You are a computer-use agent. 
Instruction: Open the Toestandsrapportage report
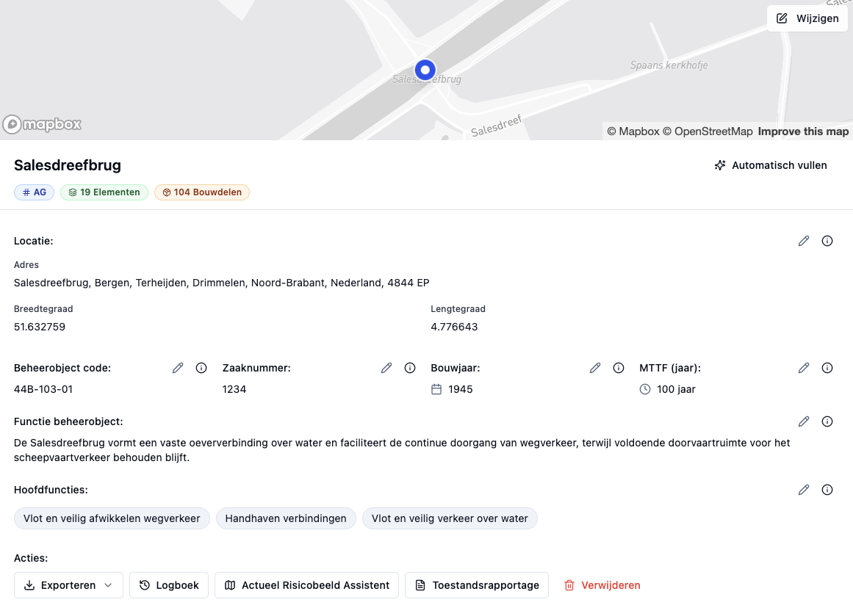pyautogui.click(x=477, y=585)
